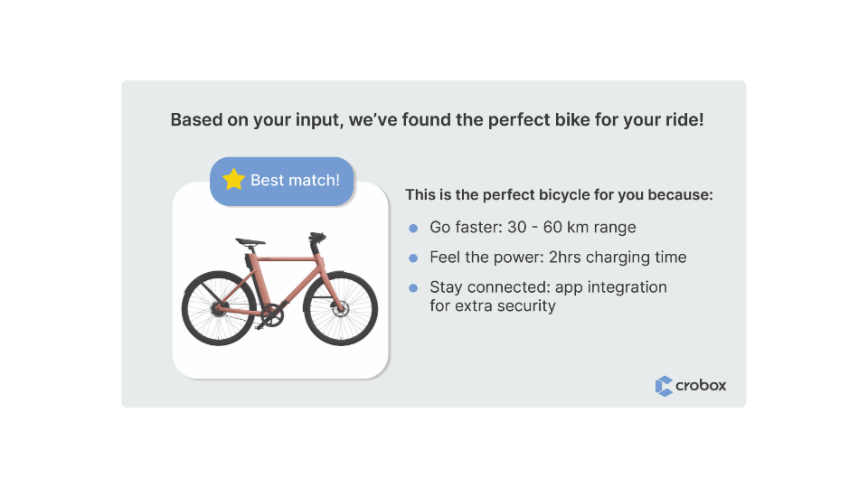Image resolution: width=868 pixels, height=488 pixels.
Task: Click the bicycle's black saddle
Action: [x=250, y=242]
